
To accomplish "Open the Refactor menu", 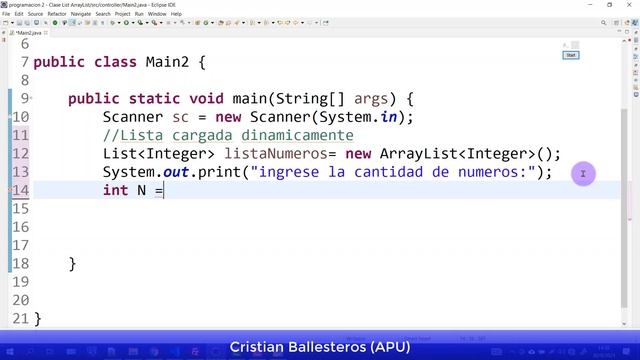I will (57, 14).
